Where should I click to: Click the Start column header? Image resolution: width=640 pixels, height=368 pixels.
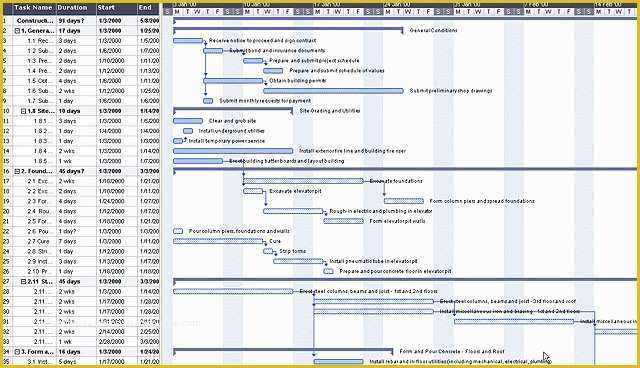[x=117, y=8]
